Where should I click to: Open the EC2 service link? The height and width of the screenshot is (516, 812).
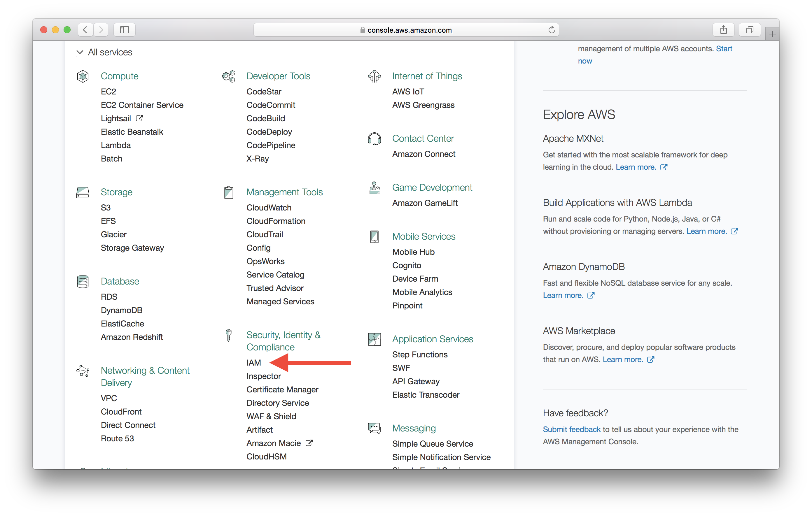(108, 91)
